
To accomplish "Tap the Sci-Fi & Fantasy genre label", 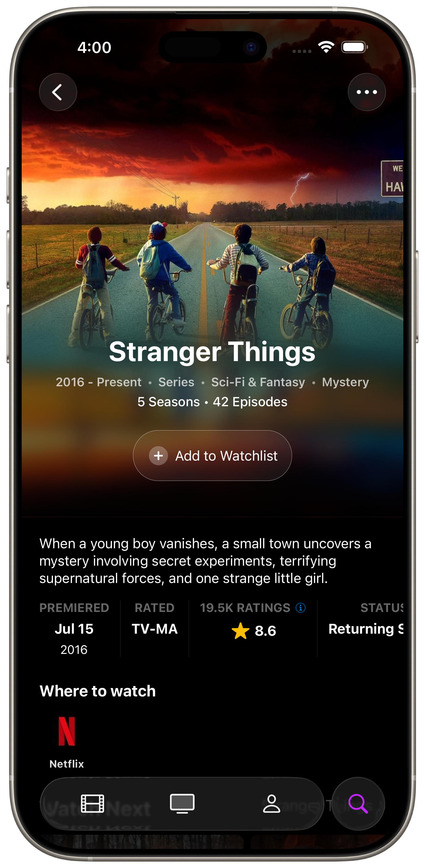I will [x=258, y=382].
